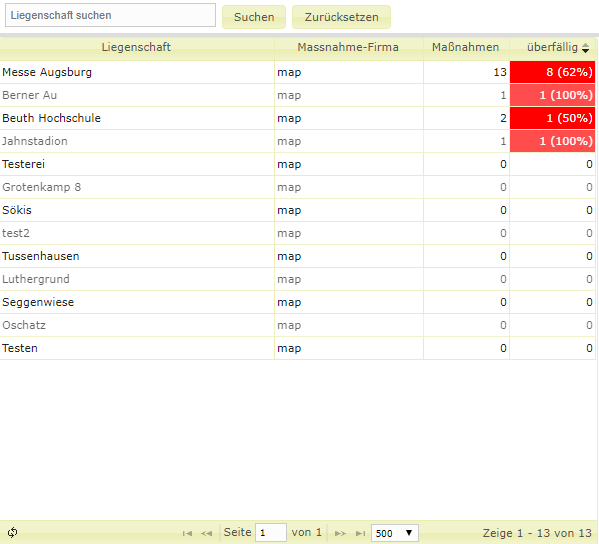
Task: Go to previous page using pager icon
Action: coord(206,533)
